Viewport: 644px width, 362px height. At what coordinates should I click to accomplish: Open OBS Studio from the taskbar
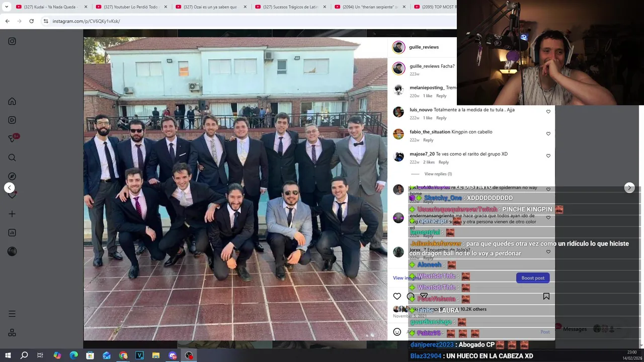tap(189, 355)
